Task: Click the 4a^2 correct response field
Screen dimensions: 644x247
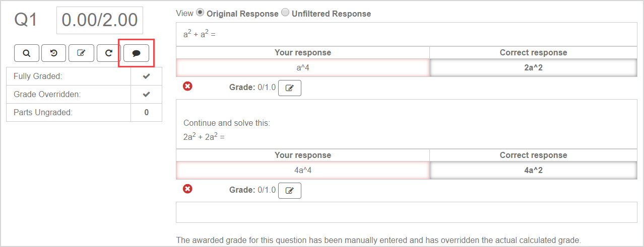Action: pos(533,171)
